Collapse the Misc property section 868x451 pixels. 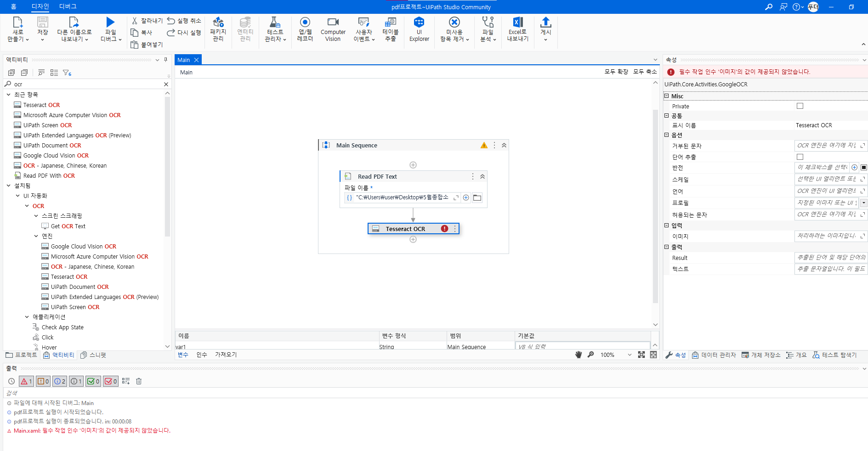667,96
